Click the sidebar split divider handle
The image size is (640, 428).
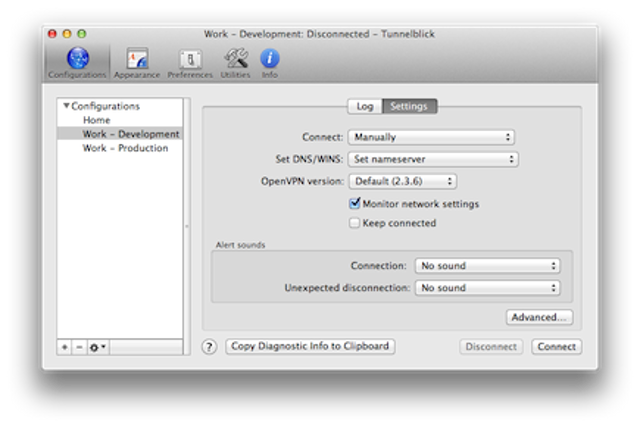pos(187,226)
